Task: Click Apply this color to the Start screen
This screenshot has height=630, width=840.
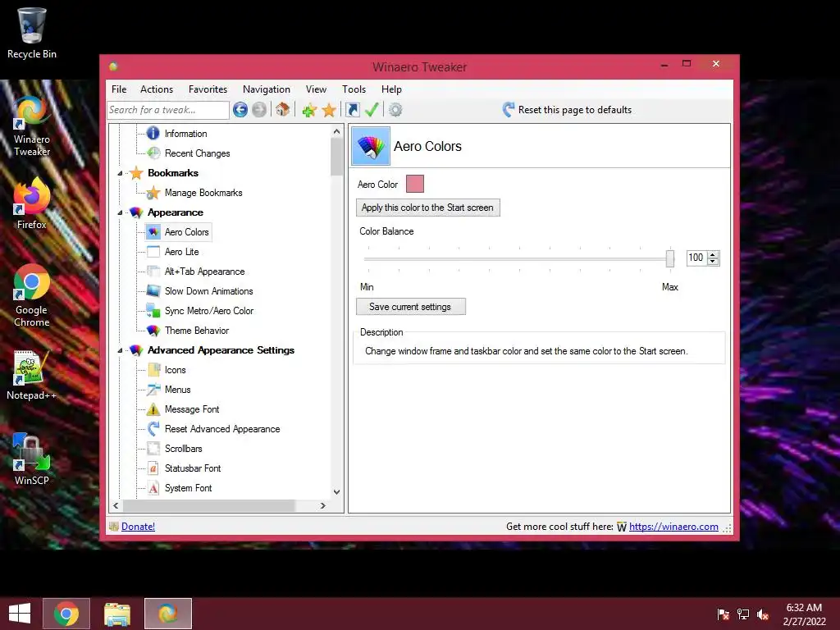Action: (x=427, y=208)
